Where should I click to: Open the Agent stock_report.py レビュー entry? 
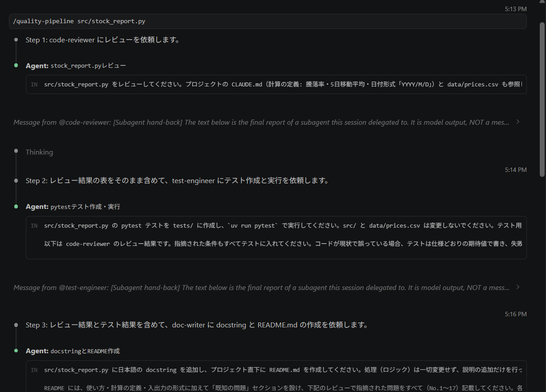(x=76, y=65)
